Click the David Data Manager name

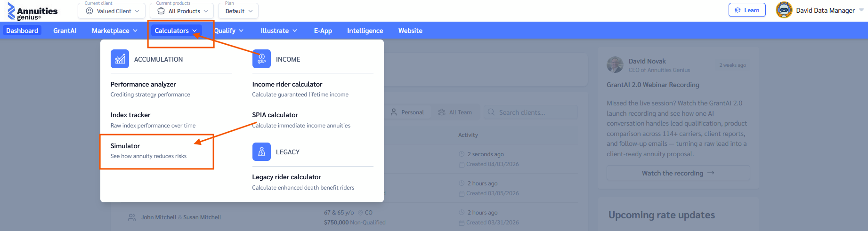(x=825, y=10)
